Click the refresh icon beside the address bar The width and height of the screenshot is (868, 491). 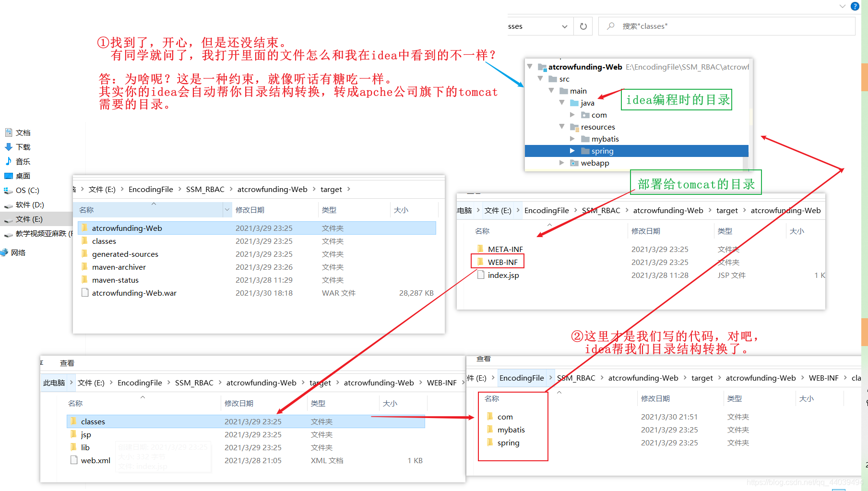(x=583, y=26)
